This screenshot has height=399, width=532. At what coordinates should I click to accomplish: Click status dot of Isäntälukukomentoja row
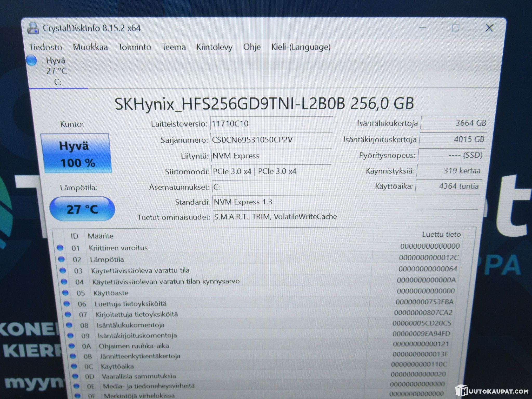click(x=69, y=325)
